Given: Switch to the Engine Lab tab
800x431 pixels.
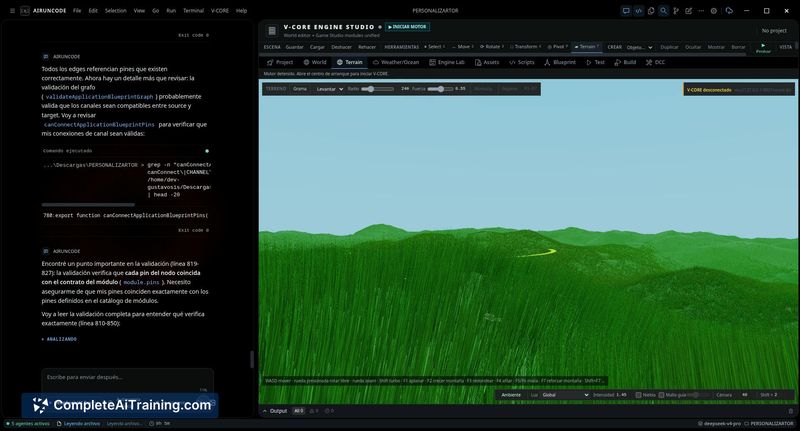Looking at the screenshot, I should (x=447, y=62).
